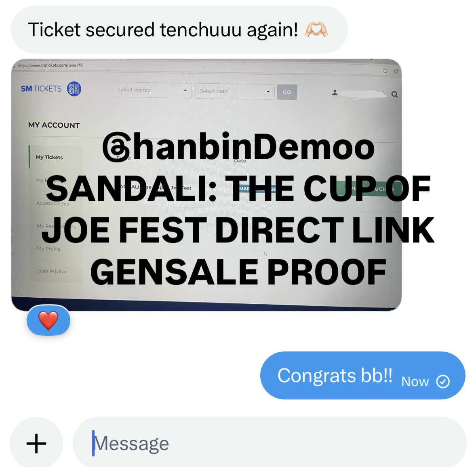Expand the Select events dropdown
Image resolution: width=476 pixels, height=467 pixels.
tap(152, 90)
